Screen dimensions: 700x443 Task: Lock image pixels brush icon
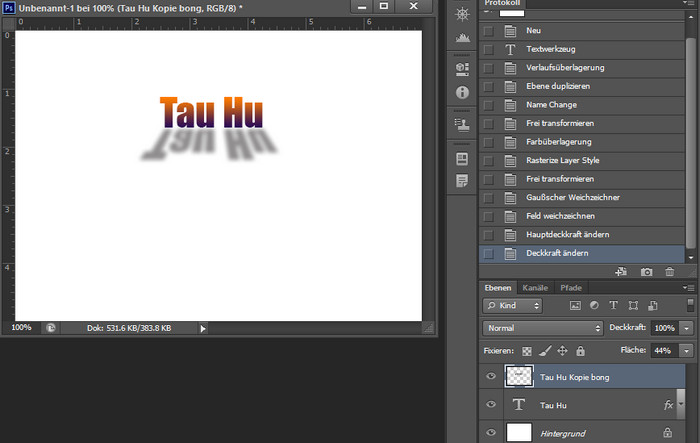[x=545, y=351]
